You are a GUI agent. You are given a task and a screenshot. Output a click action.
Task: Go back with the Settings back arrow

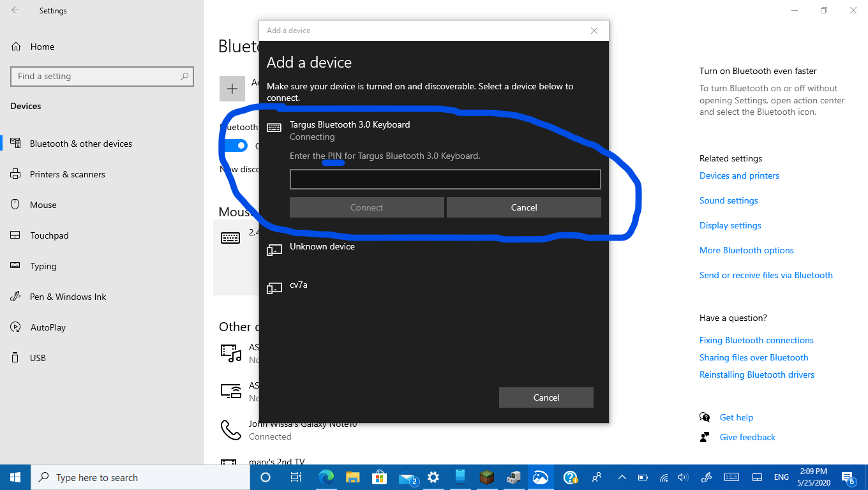[15, 10]
